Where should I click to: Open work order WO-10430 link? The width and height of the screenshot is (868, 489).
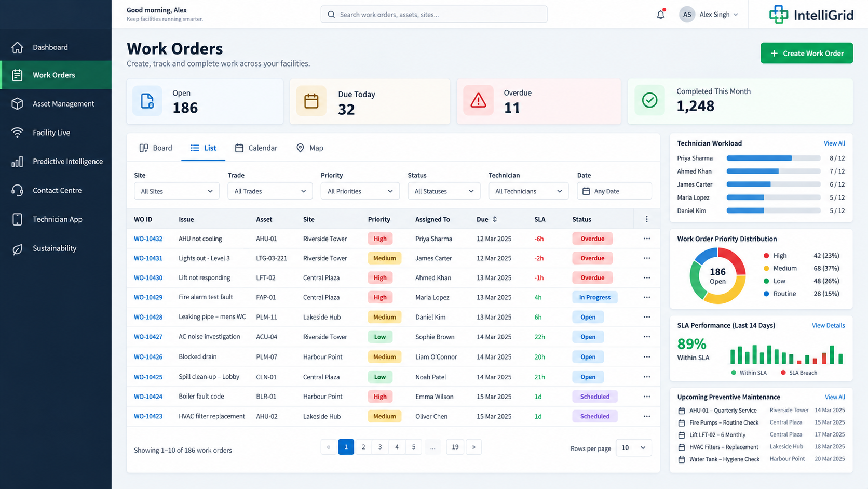pyautogui.click(x=148, y=278)
